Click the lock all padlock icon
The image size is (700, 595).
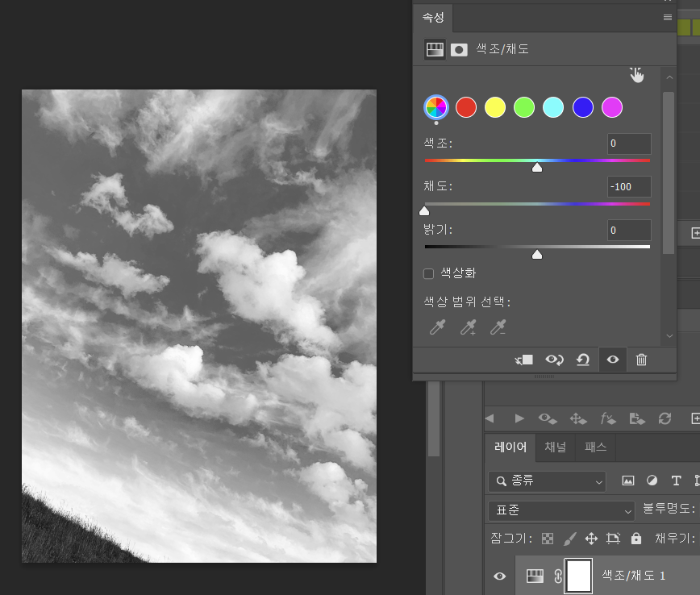click(636, 539)
